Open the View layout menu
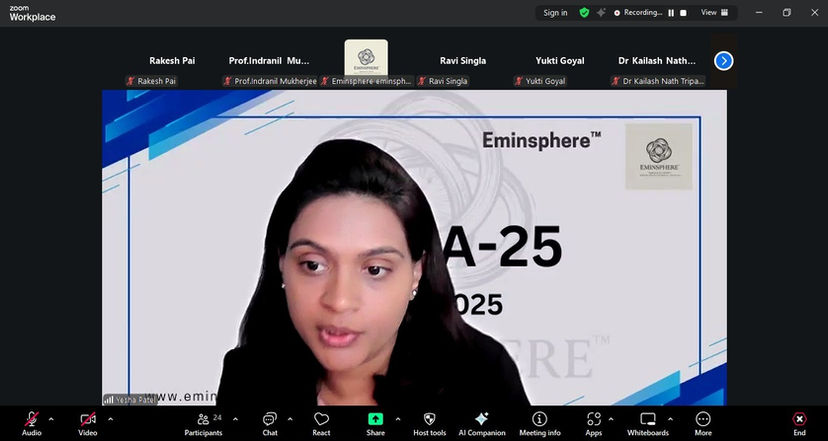The image size is (828, 441). click(x=714, y=13)
